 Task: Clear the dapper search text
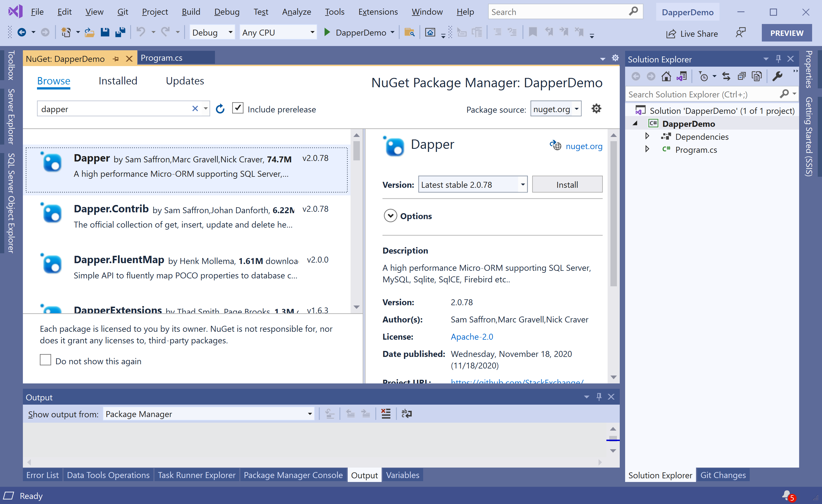195,108
